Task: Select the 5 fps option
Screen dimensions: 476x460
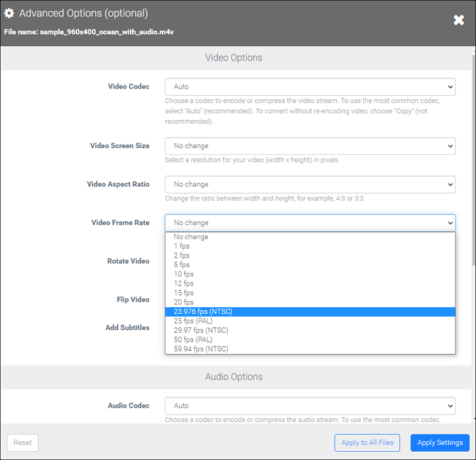Action: (182, 265)
